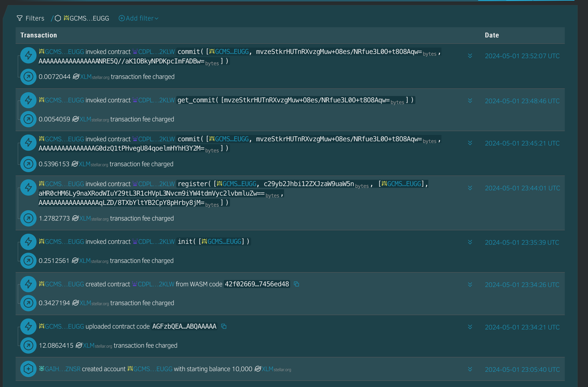This screenshot has width=588, height=387.
Task: Open the 2024-05-01 23:34:26 UTC transaction link
Action: point(522,285)
